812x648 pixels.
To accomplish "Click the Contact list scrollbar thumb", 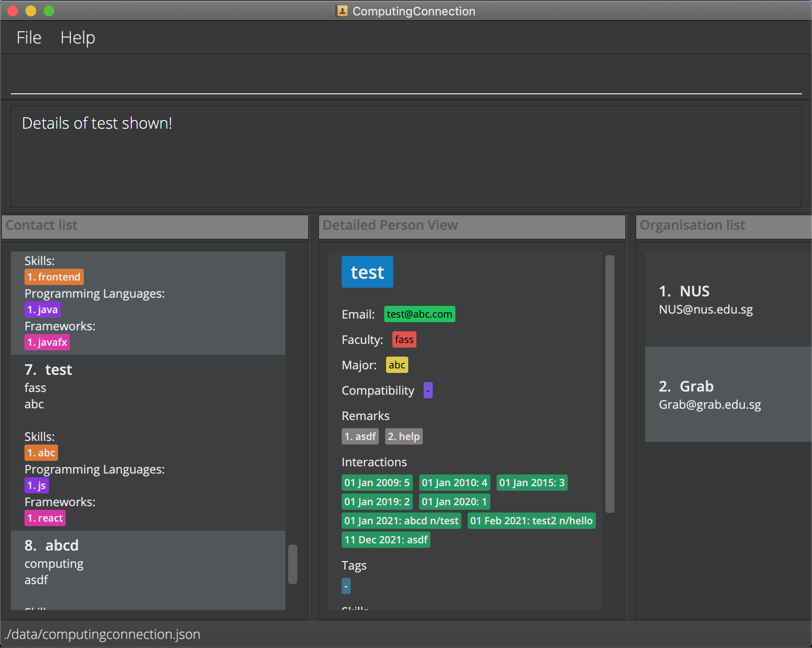I will coord(293,564).
